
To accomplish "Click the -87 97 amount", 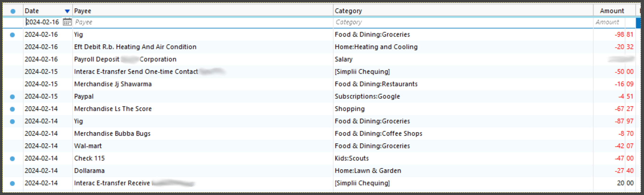I will [x=624, y=121].
